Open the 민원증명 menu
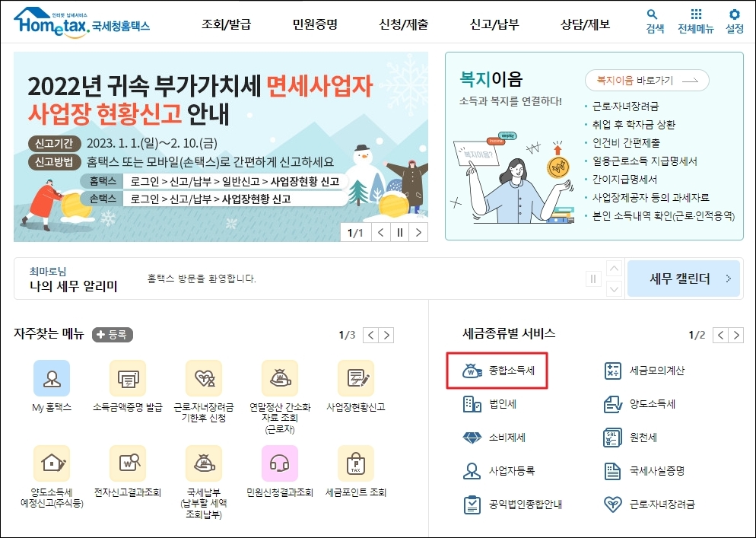 click(x=315, y=24)
